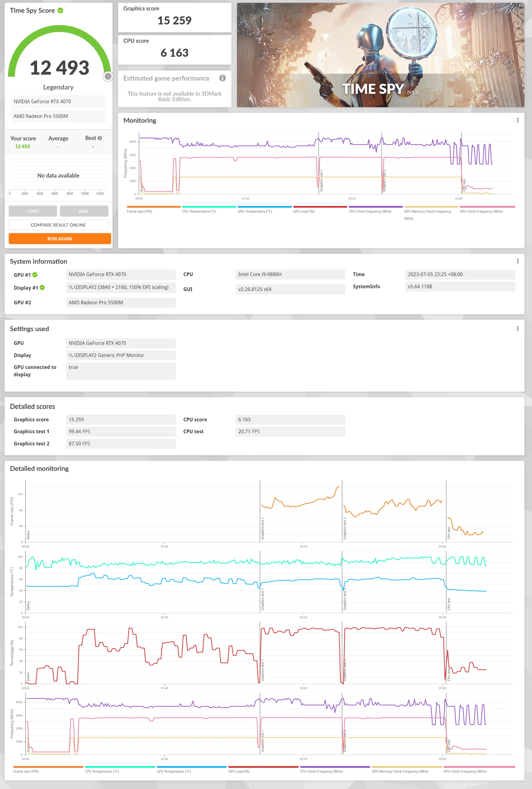The image size is (532, 789).
Task: Click GPU Clock Frequency legend in Detailed monitoring
Action: click(x=479, y=769)
